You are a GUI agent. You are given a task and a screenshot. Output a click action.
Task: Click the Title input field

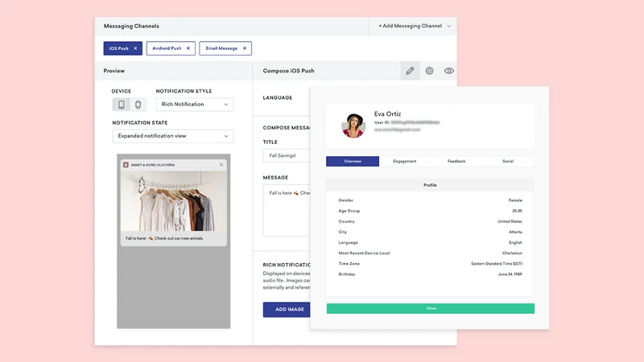pyautogui.click(x=287, y=155)
